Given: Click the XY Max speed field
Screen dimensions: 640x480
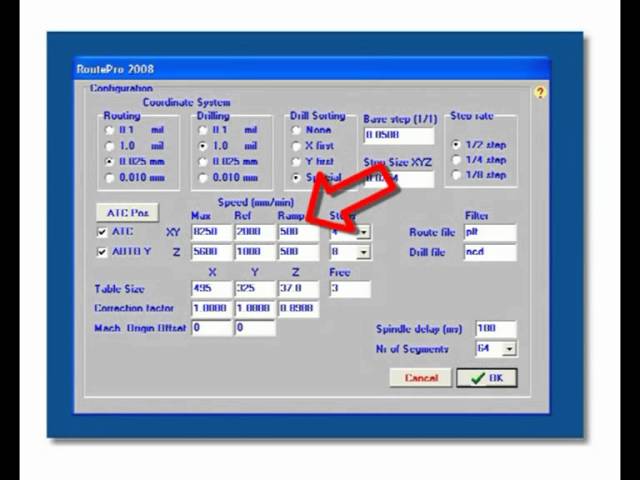Looking at the screenshot, I should pyautogui.click(x=211, y=232).
